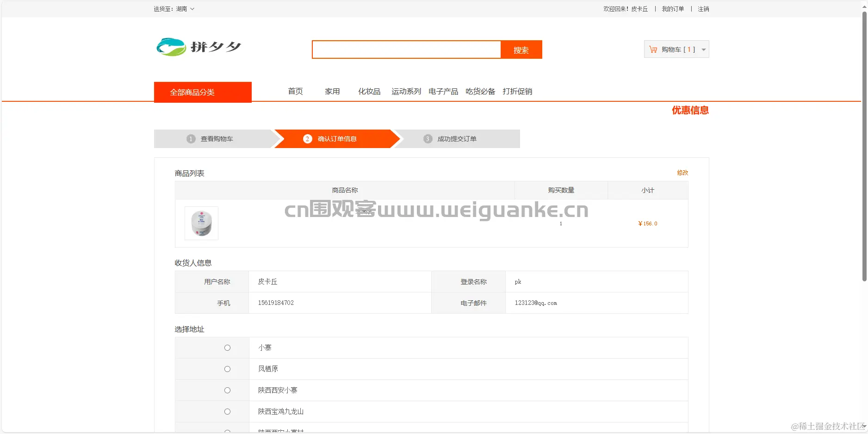Open the 运动系列 navigation item

click(406, 91)
